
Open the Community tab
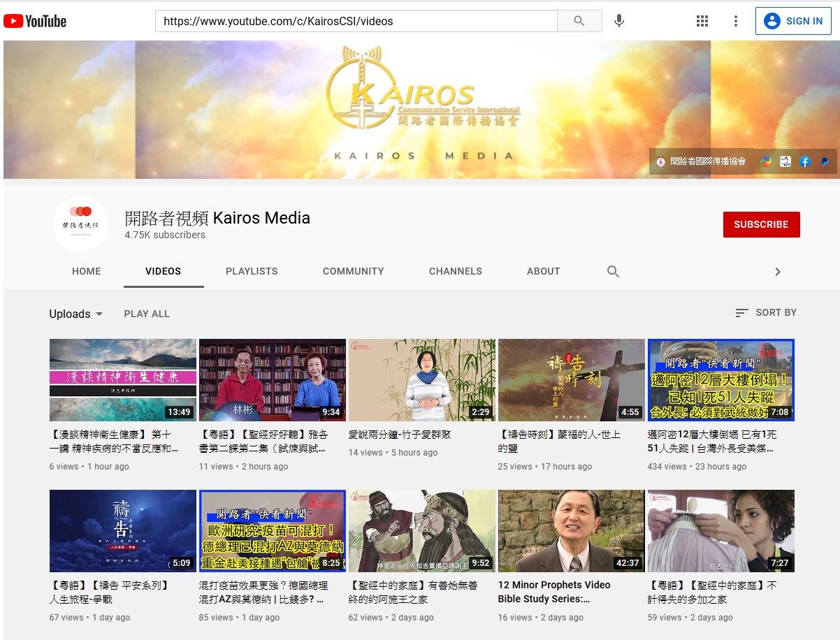coord(353,271)
